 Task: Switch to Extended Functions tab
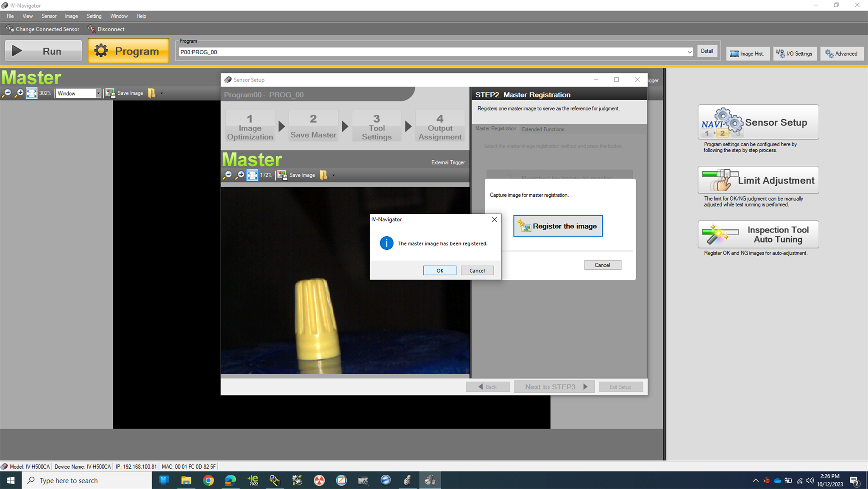[x=543, y=129]
